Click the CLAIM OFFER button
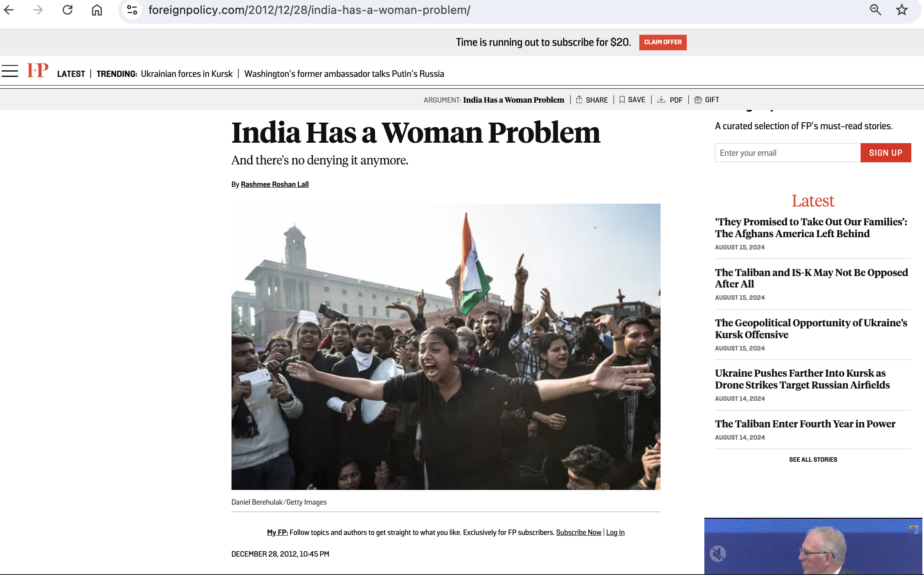 663,42
